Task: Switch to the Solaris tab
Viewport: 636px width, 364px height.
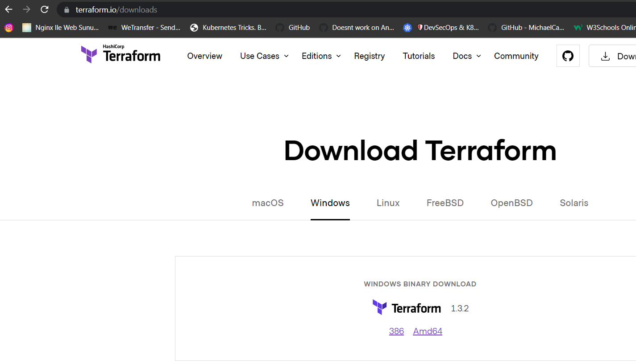Action: 574,203
